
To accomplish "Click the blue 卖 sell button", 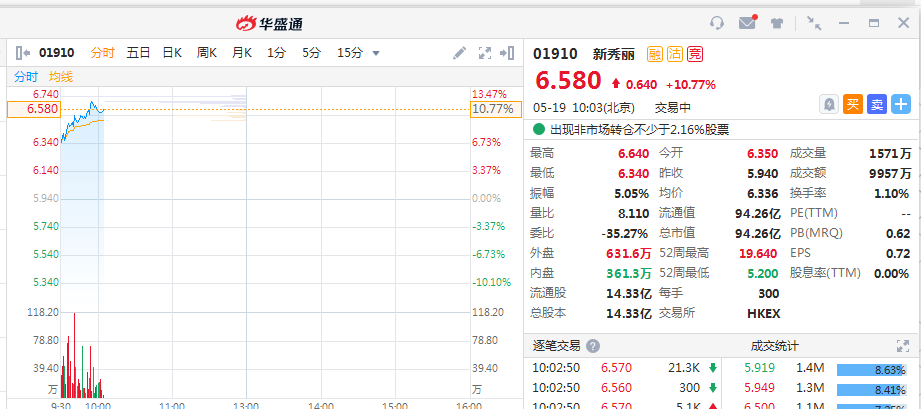I will (877, 105).
